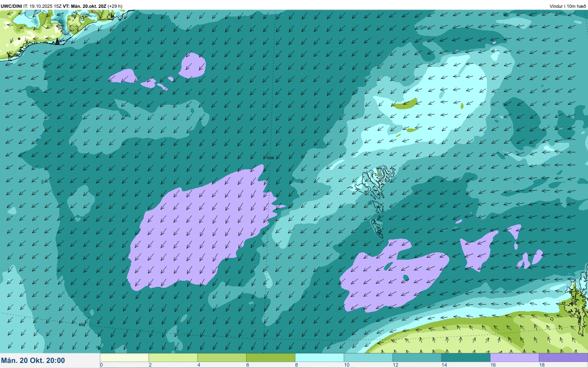Click the '60N' latitude label

(x=82, y=324)
